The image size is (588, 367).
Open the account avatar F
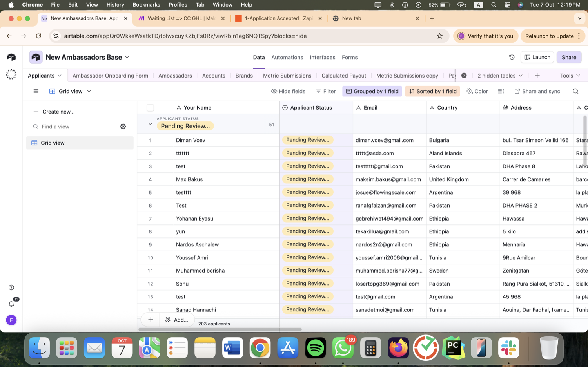point(11,320)
